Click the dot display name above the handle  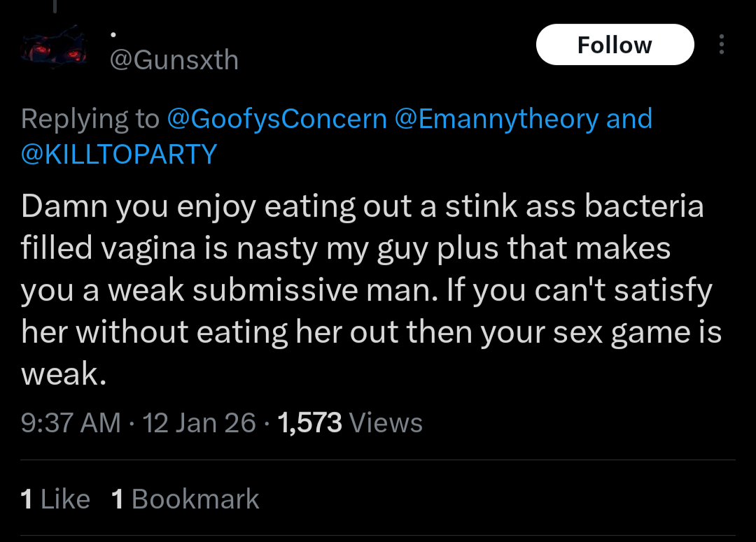113,34
